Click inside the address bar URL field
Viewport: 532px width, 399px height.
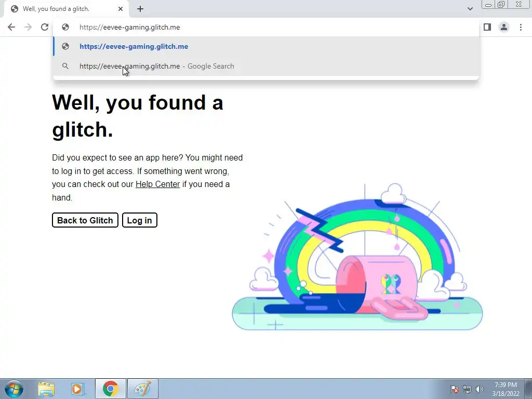pyautogui.click(x=267, y=27)
